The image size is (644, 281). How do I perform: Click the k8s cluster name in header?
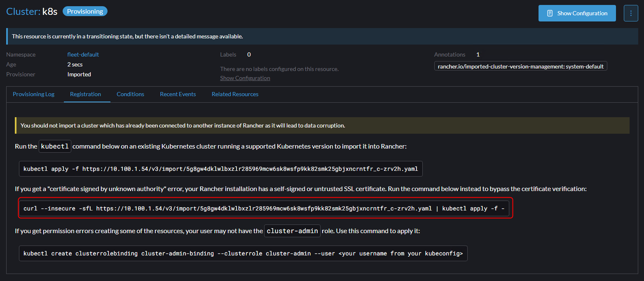click(50, 12)
